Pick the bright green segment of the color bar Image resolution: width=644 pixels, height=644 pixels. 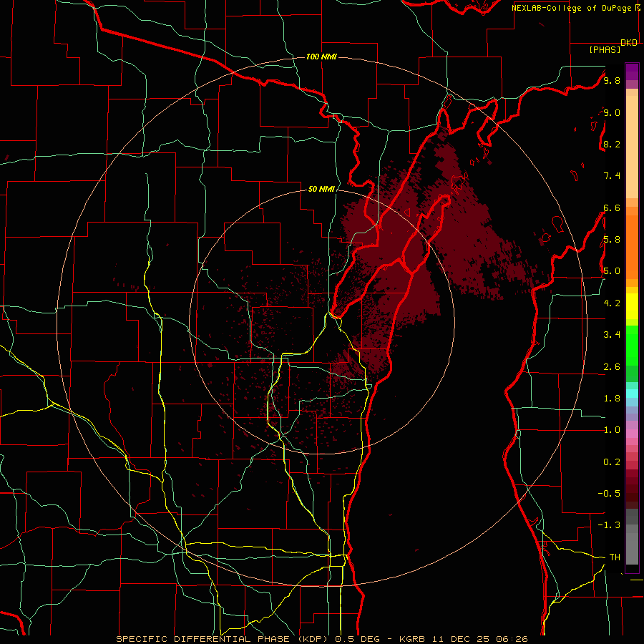[x=632, y=345]
